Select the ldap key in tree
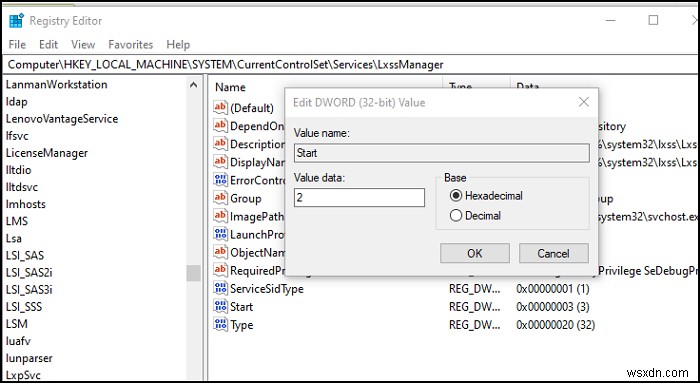700x383 pixels. point(17,102)
